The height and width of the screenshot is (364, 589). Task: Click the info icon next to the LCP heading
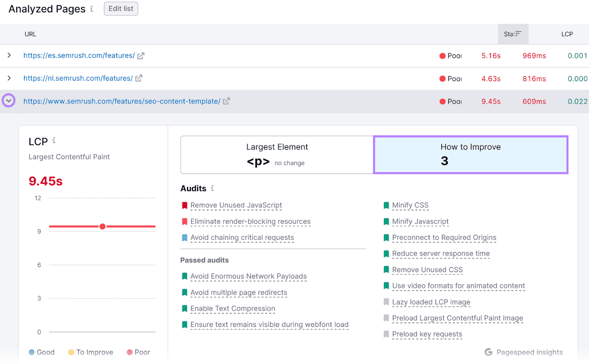pos(54,140)
